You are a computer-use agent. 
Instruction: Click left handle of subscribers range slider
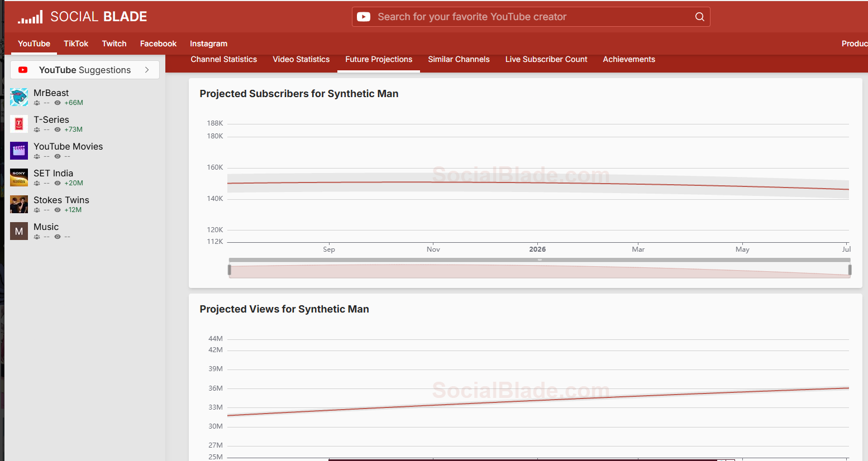coord(230,270)
